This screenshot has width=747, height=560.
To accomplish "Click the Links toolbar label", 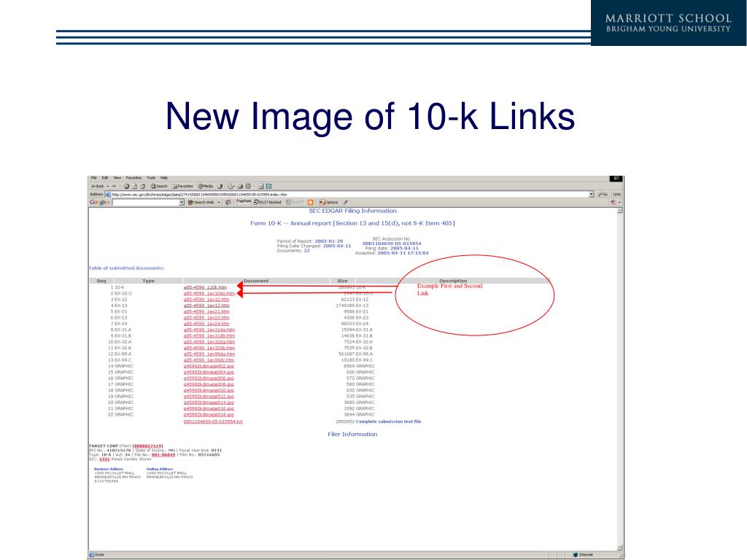I will point(617,194).
